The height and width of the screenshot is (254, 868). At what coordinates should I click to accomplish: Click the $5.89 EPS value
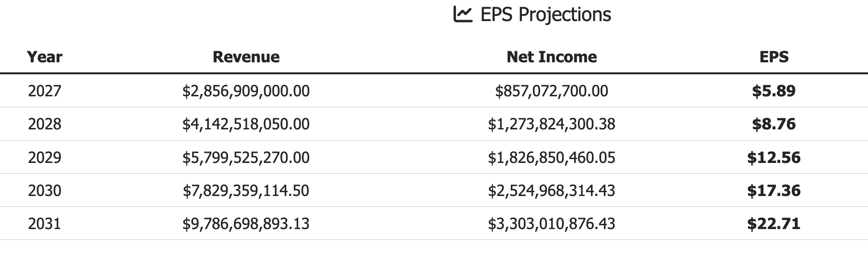(x=774, y=91)
